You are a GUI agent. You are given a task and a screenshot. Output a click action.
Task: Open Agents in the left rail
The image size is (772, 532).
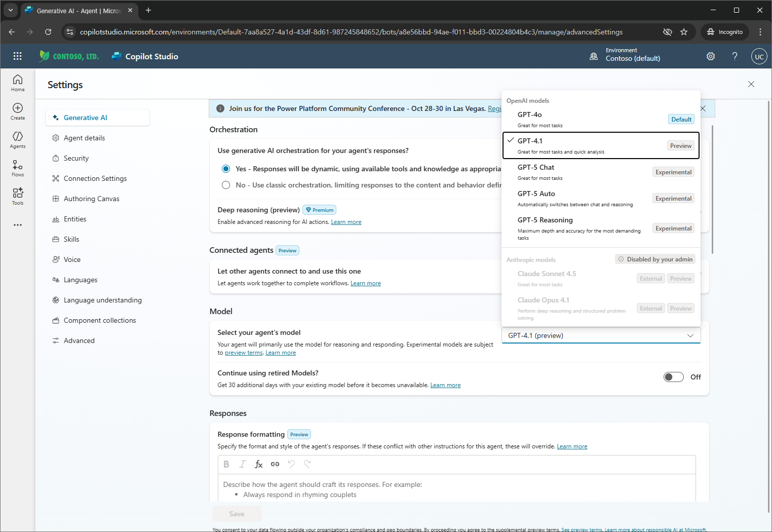click(x=18, y=140)
